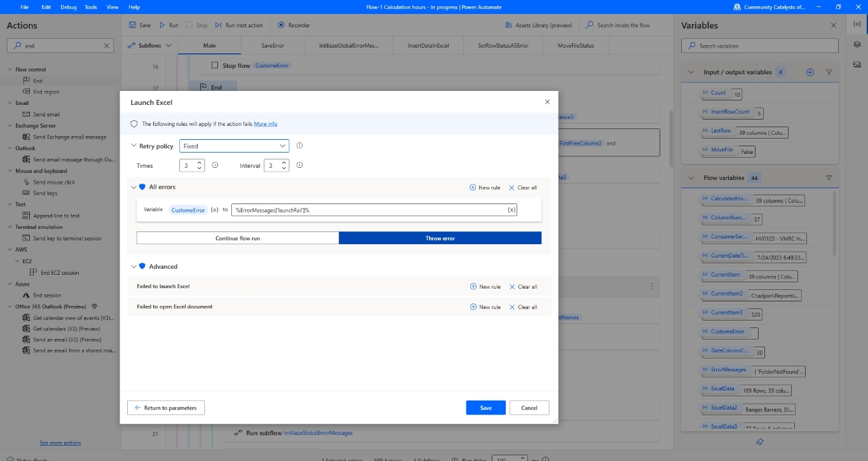Click the add variable plus icon
The image size is (868, 461).
[810, 72]
